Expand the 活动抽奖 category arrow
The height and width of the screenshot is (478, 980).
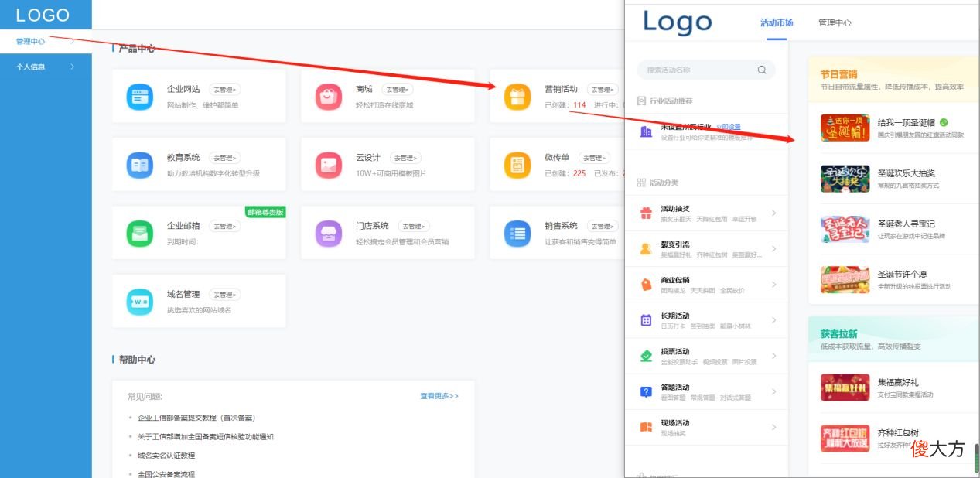pos(773,213)
